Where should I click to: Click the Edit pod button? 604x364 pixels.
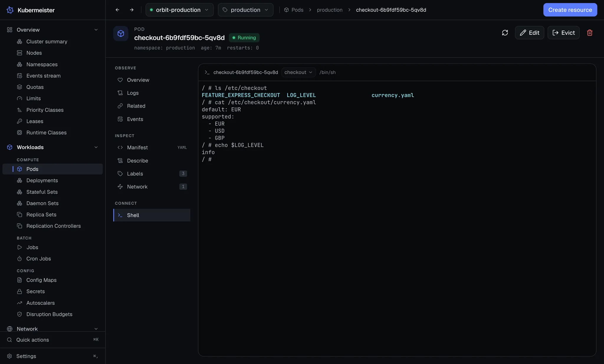(x=529, y=33)
